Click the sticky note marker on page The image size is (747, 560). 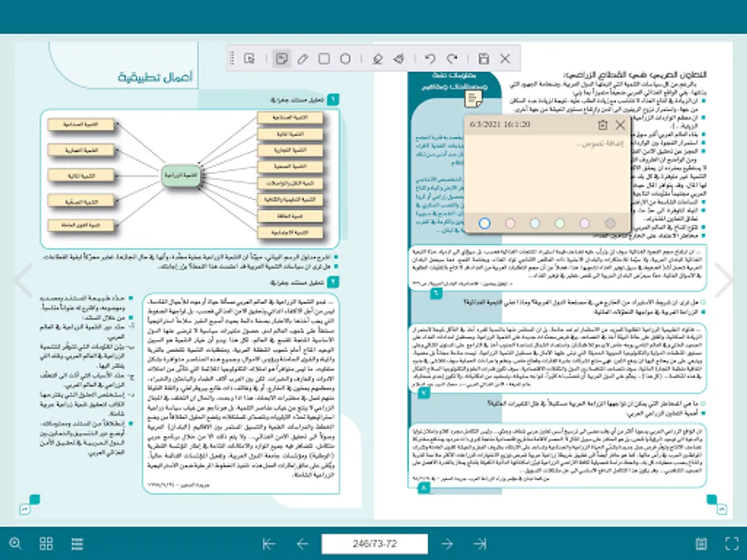(x=474, y=99)
